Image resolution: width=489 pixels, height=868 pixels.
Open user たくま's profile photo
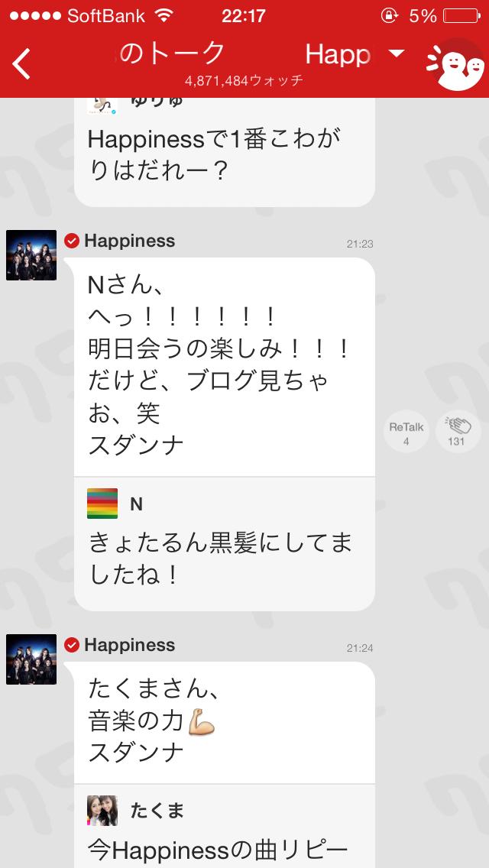pos(102,811)
